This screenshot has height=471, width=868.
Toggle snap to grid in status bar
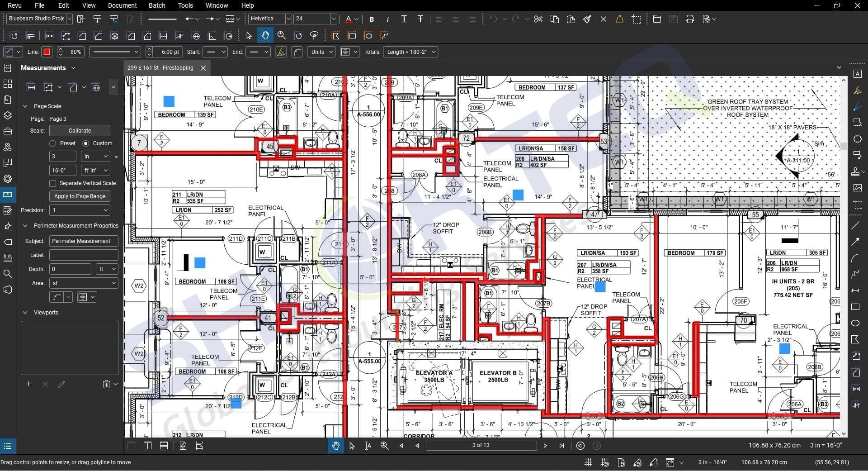tap(604, 462)
